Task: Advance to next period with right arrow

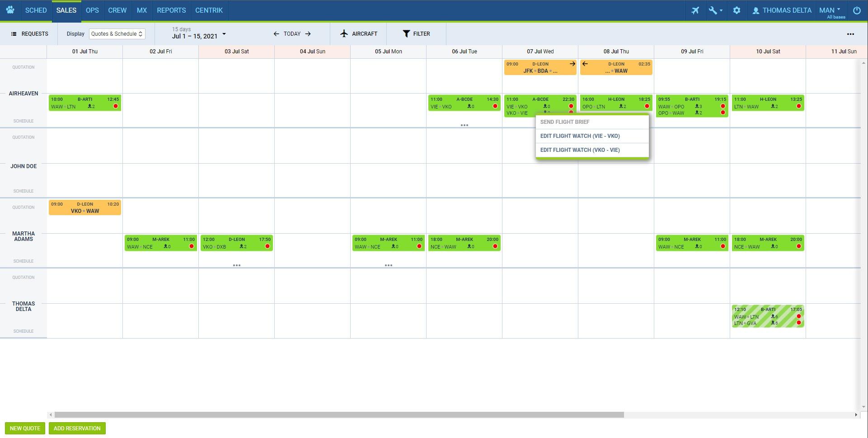Action: (308, 34)
